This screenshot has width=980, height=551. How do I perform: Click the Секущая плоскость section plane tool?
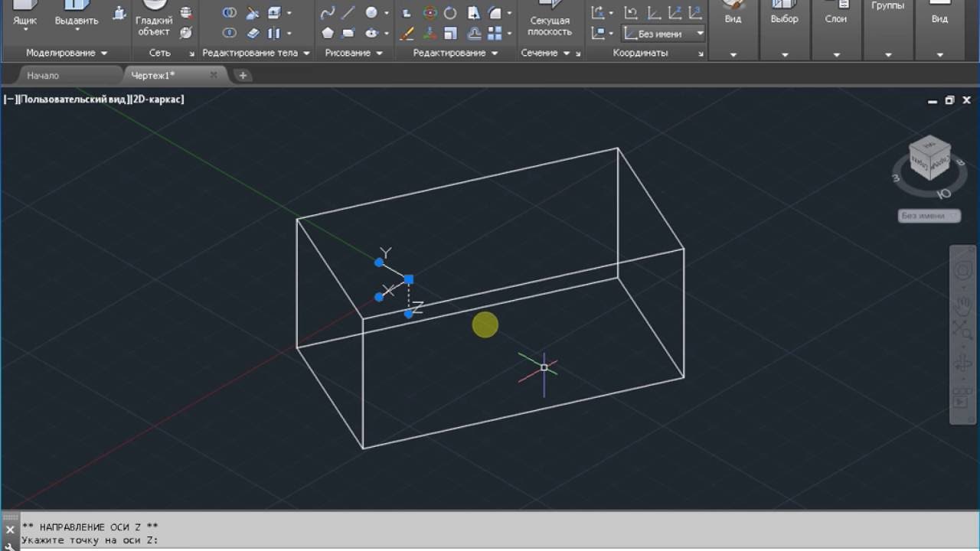click(x=549, y=19)
